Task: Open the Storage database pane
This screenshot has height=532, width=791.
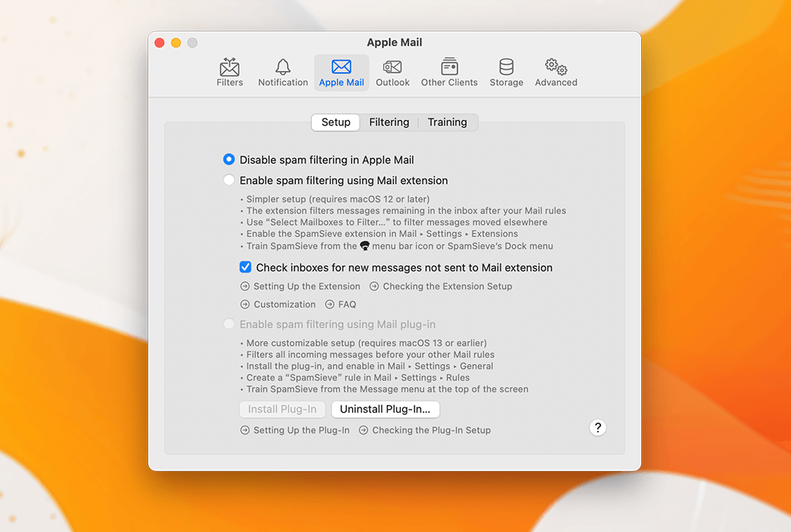Action: coord(506,73)
